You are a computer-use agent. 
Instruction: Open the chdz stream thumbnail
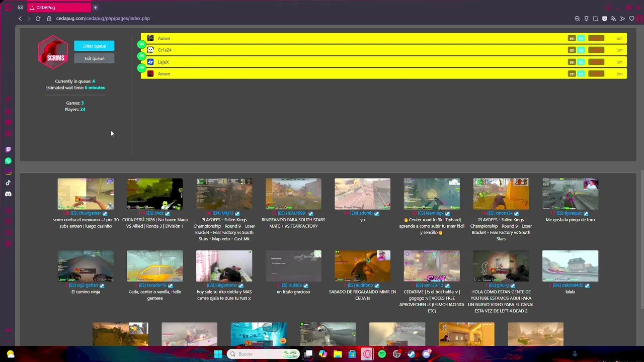155,194
